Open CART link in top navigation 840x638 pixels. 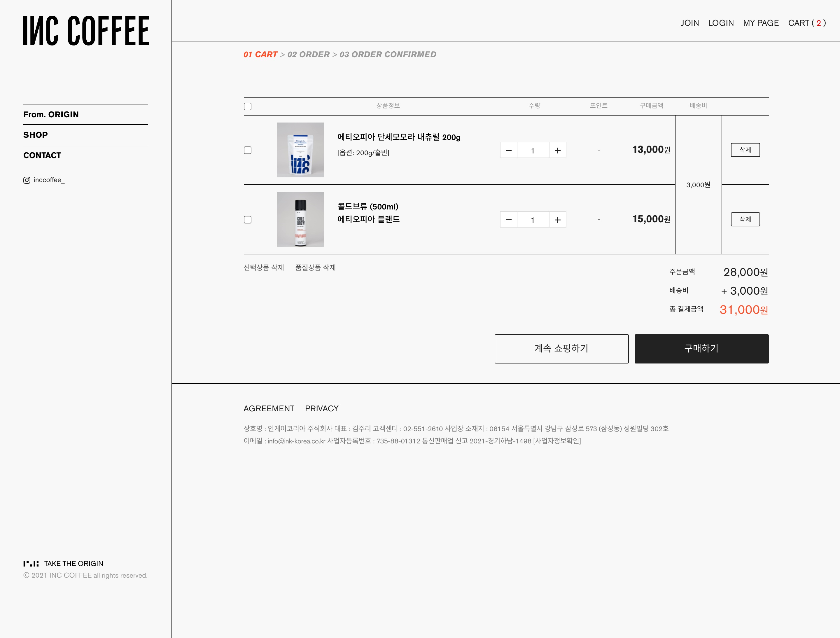tap(806, 23)
